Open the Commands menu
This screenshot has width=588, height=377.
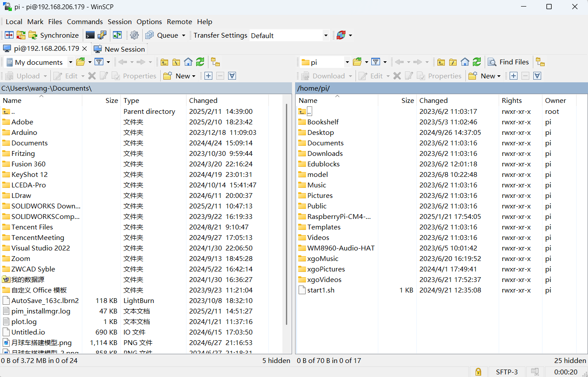tap(85, 21)
